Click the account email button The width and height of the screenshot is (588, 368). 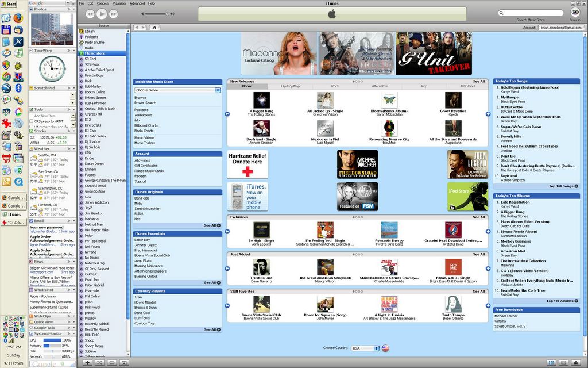(x=560, y=28)
